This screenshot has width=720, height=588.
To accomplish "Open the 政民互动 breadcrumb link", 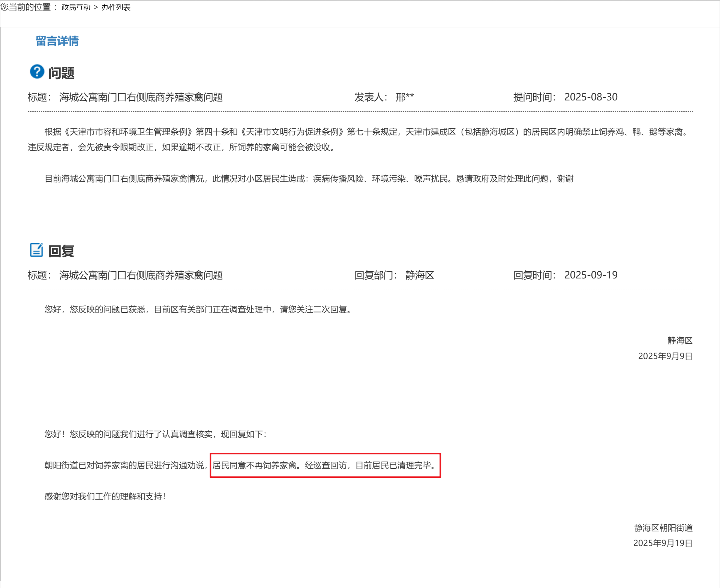I will [x=76, y=7].
